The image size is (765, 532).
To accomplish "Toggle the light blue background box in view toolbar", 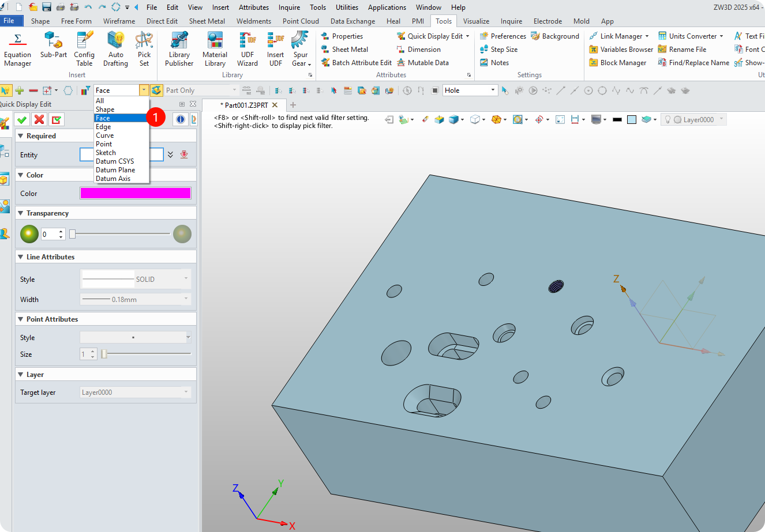I will (632, 120).
